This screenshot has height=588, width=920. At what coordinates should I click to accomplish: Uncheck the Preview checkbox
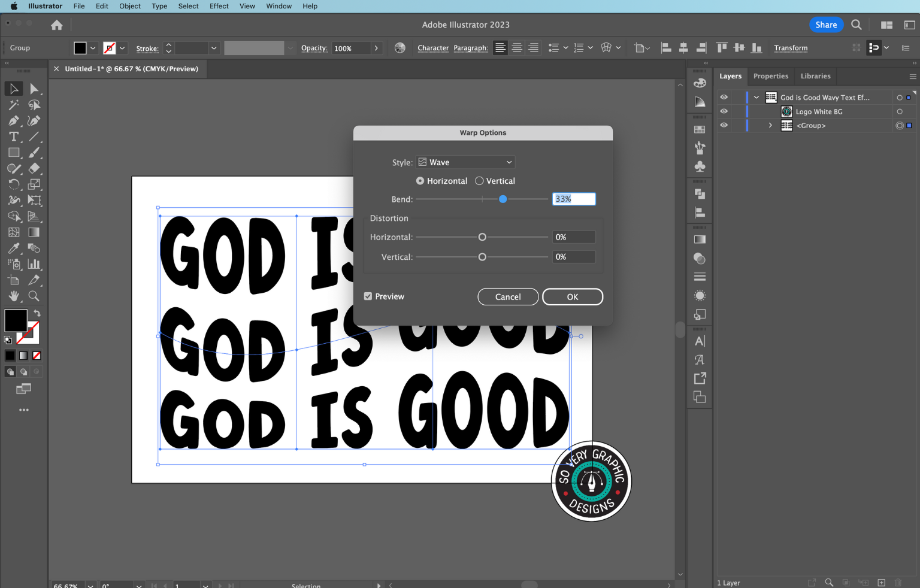coord(368,296)
